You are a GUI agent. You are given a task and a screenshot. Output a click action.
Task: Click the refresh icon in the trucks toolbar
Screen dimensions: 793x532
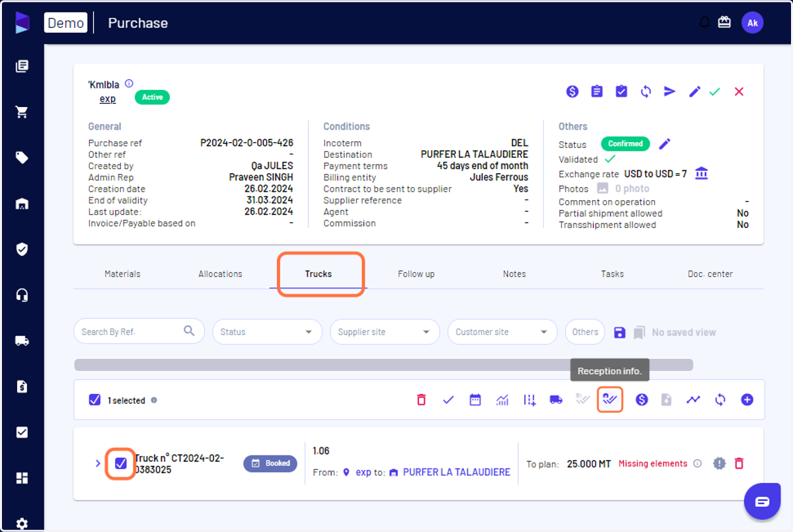coord(720,399)
